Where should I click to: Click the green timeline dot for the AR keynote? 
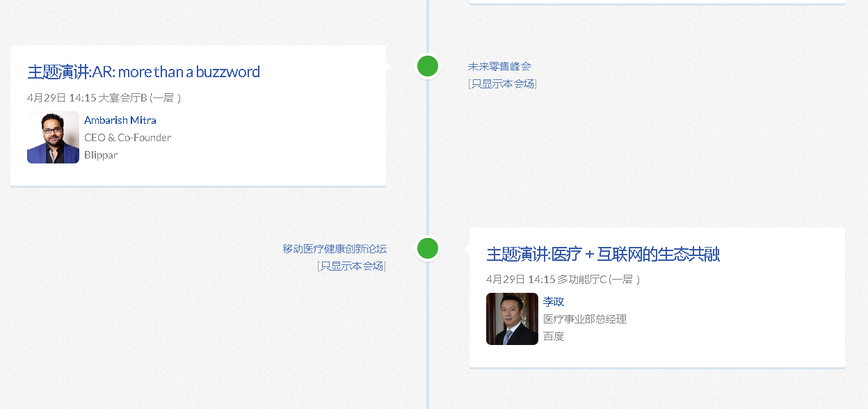(428, 66)
